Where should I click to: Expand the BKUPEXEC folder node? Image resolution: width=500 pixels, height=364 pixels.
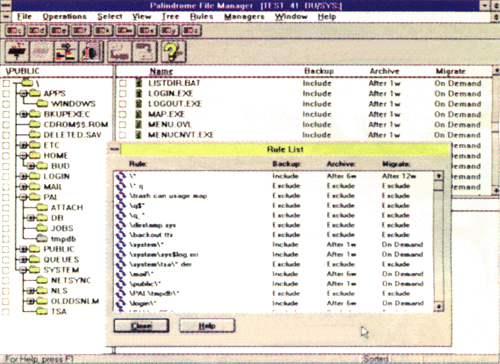click(x=23, y=114)
